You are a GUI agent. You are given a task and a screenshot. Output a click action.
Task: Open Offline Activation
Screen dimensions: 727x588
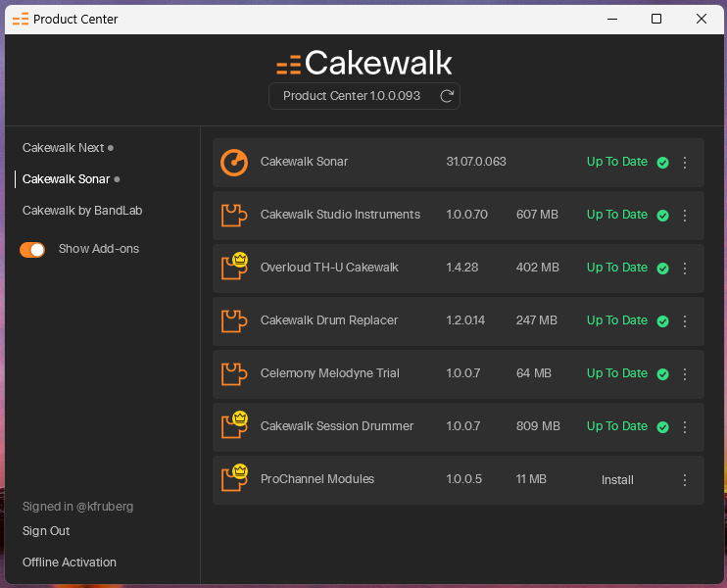tap(70, 563)
